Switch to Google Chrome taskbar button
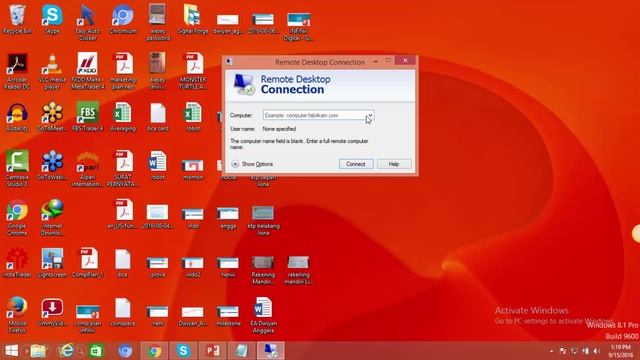This screenshot has width=640, height=360. [x=154, y=351]
